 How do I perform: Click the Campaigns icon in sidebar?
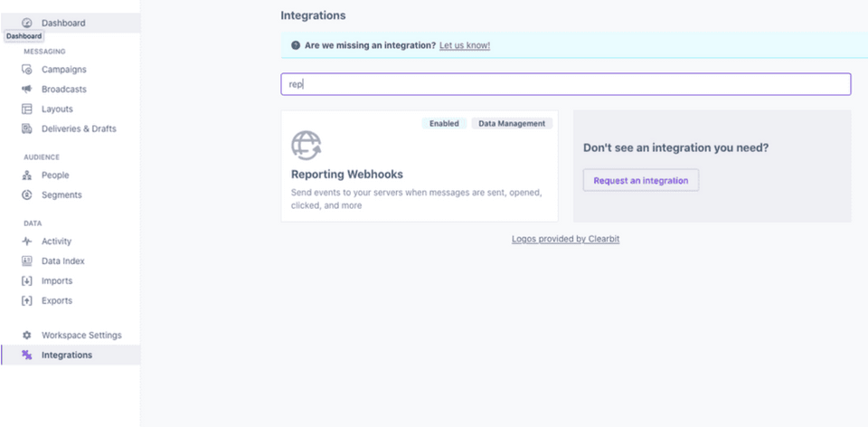coord(26,70)
